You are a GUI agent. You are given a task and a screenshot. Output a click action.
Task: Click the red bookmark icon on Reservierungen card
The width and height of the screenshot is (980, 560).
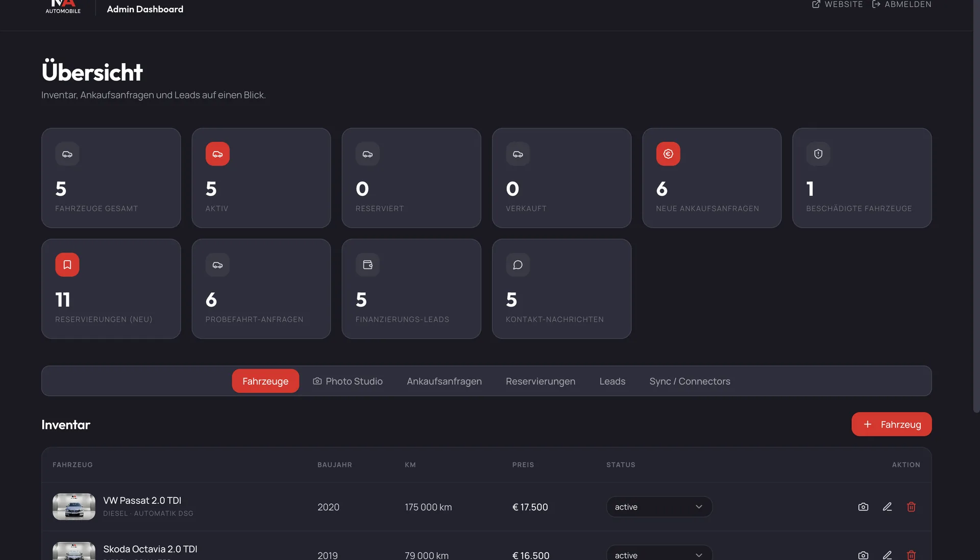point(67,265)
